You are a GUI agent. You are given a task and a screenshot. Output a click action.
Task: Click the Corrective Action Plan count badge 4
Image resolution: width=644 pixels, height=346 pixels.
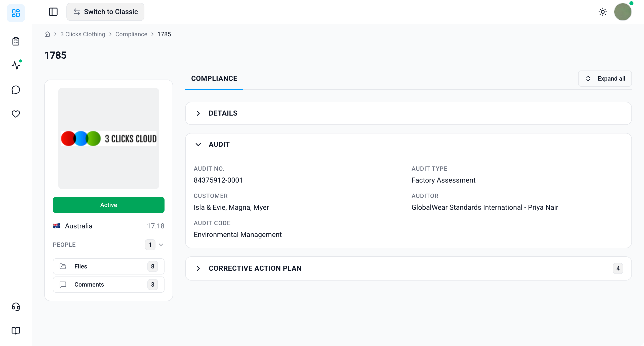(x=618, y=268)
